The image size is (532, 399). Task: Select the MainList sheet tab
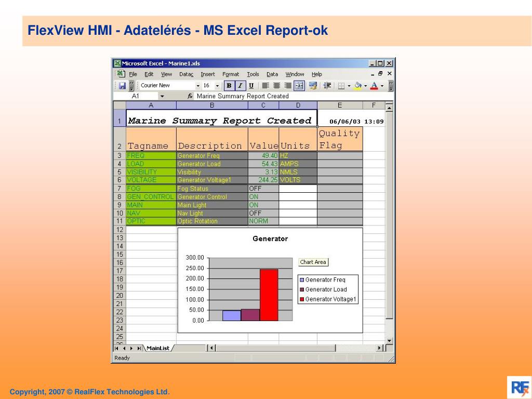point(158,348)
